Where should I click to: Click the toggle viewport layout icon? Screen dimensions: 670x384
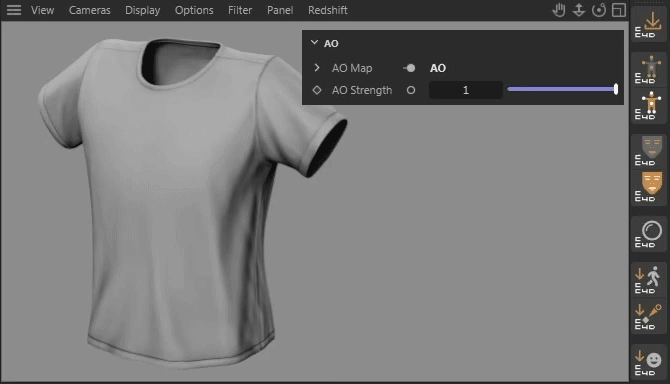pyautogui.click(x=619, y=10)
